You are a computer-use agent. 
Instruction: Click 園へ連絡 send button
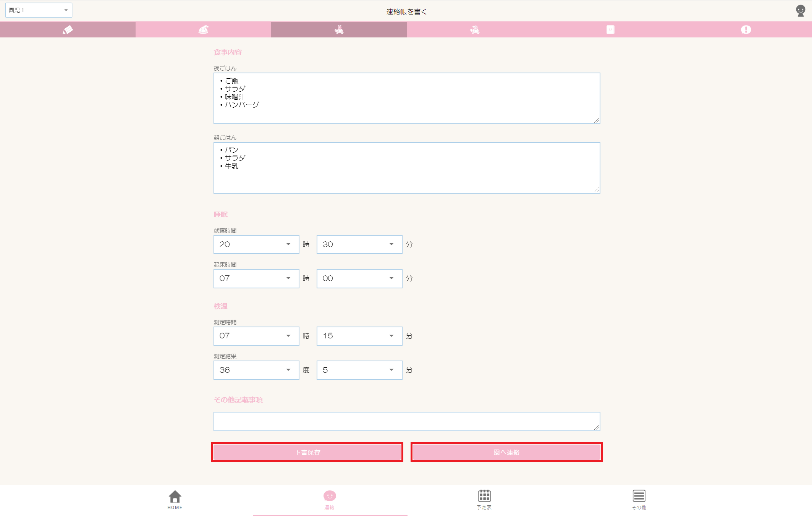pos(506,452)
